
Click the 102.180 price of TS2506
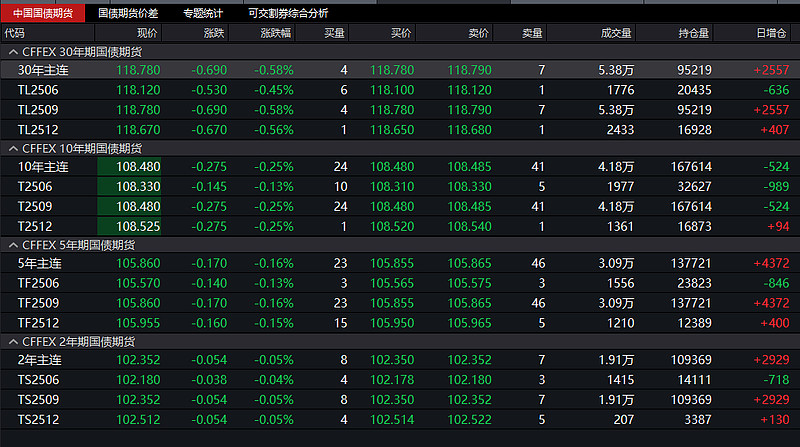click(x=138, y=380)
